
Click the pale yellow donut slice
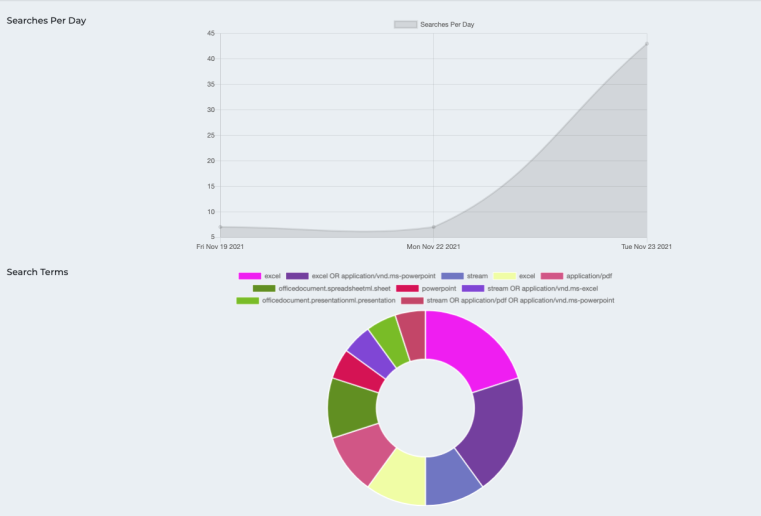[399, 476]
